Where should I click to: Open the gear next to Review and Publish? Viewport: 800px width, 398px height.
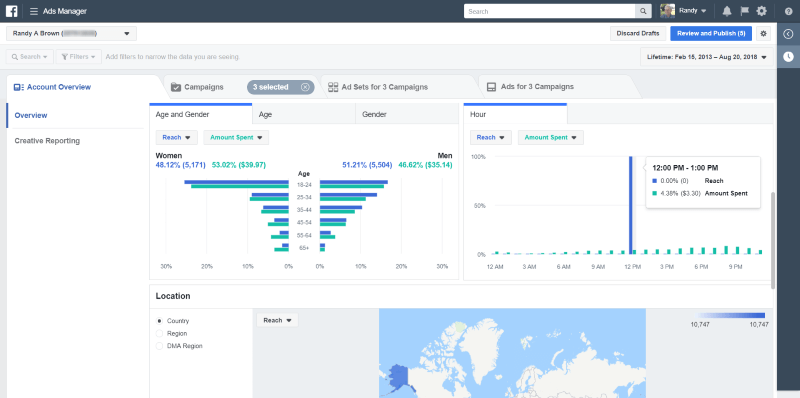(x=763, y=34)
